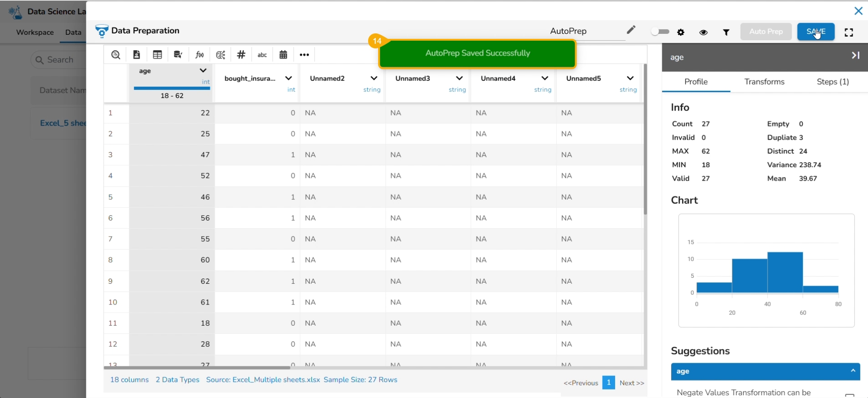Click the table columns toolbar icon
The width and height of the screenshot is (868, 398).
tap(157, 55)
